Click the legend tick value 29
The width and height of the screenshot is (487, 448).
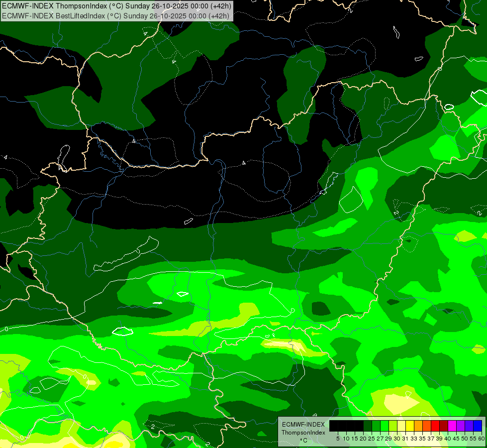(389, 439)
